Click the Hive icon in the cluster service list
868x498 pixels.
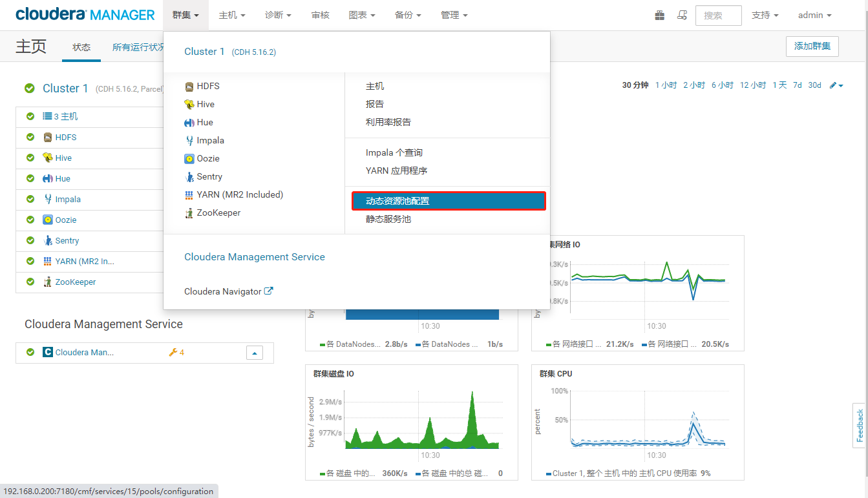[48, 158]
